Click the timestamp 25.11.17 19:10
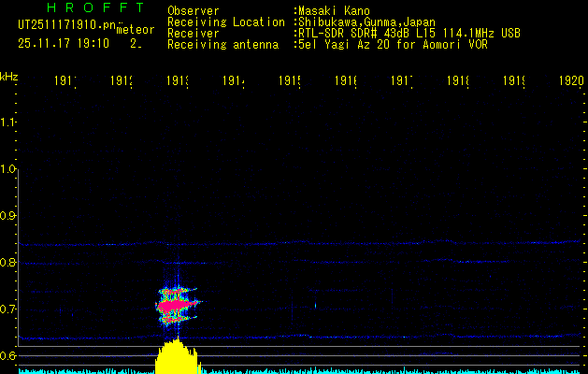This screenshot has width=588, height=374. point(64,44)
